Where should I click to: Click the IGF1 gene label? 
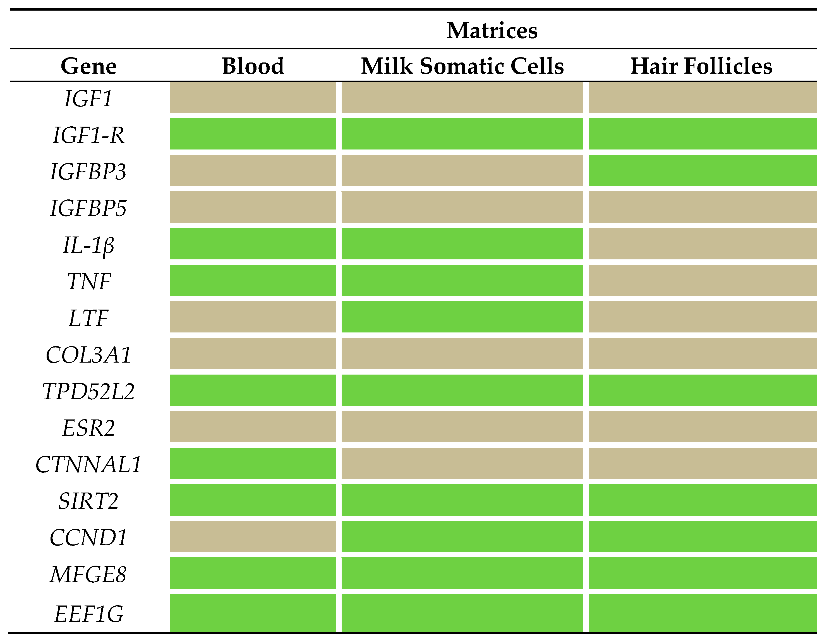pos(88,99)
